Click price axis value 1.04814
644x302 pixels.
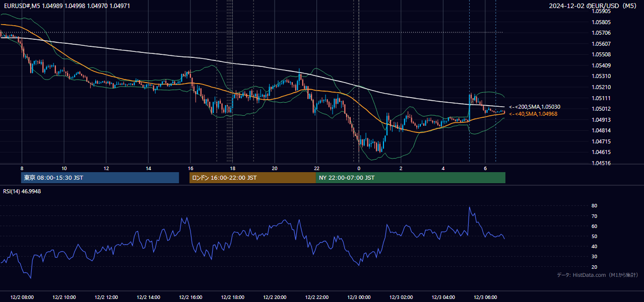pos(601,130)
